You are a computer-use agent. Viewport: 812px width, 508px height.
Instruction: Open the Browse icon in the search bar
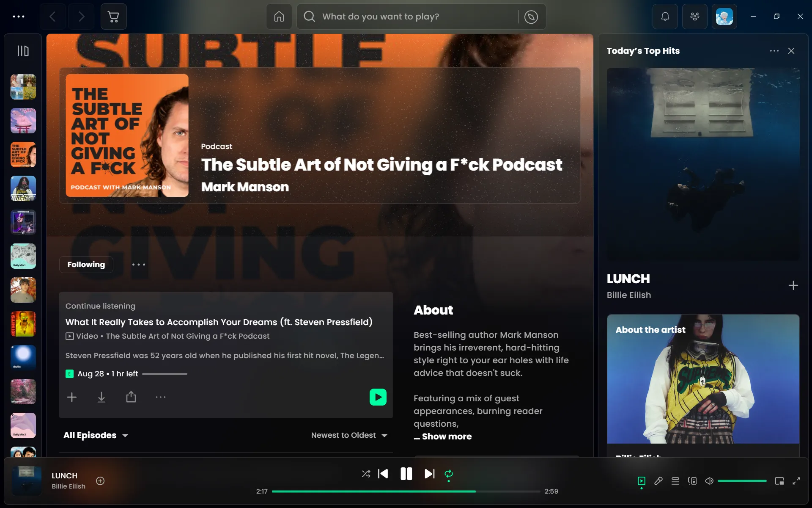coord(531,17)
